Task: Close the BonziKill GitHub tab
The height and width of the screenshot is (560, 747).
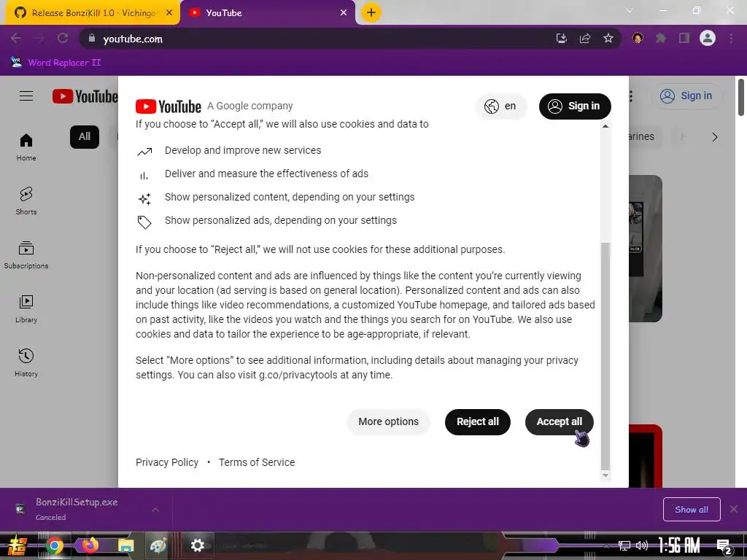Action: [x=169, y=13]
